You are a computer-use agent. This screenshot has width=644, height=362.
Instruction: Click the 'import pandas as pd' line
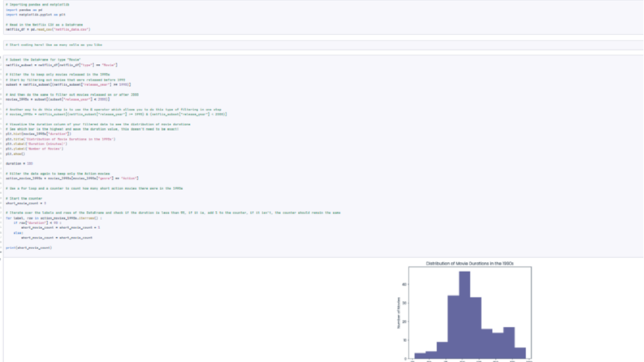point(24,10)
